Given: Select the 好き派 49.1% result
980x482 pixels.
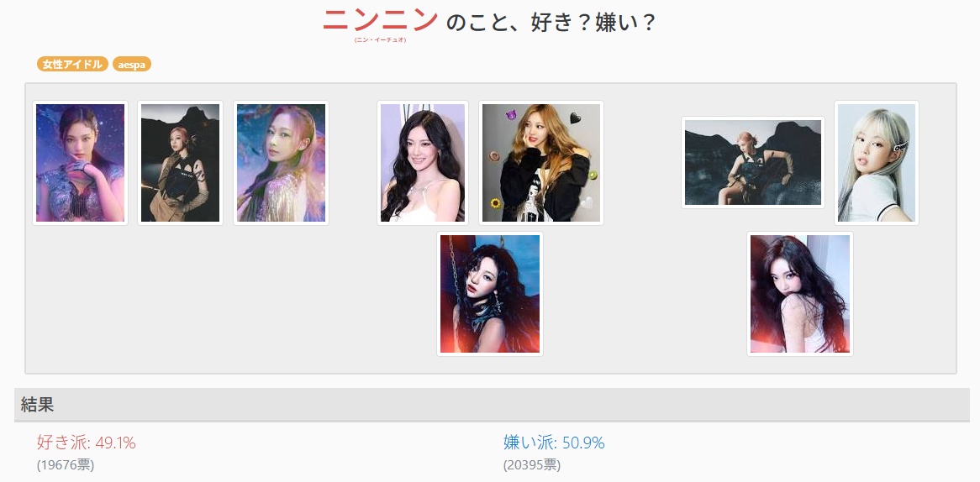Looking at the screenshot, I should [87, 443].
